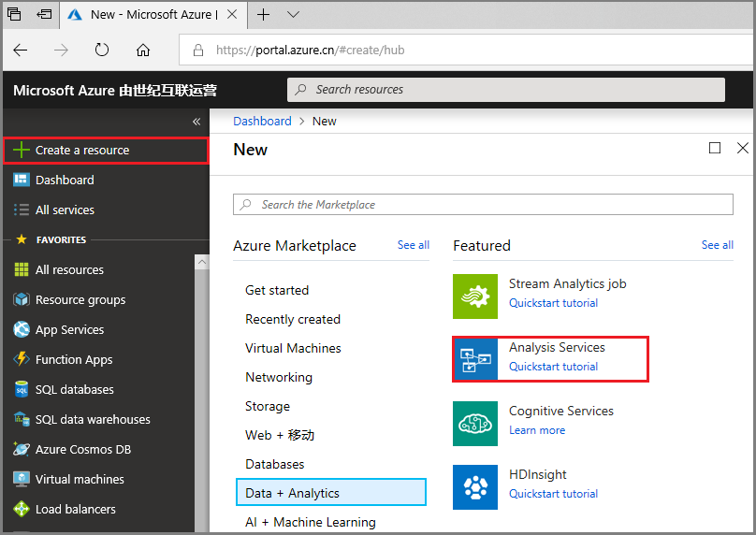This screenshot has height=535, width=756.
Task: Click See all next to Featured
Action: point(717,245)
